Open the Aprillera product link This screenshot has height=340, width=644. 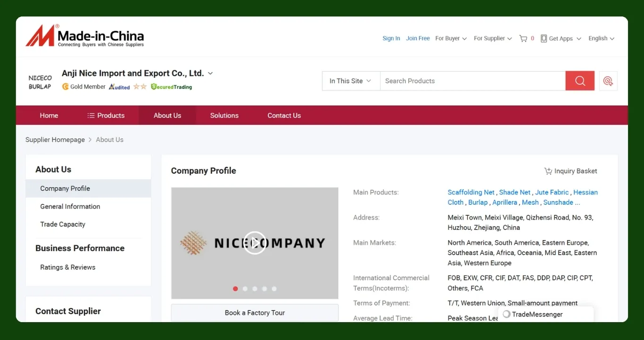[x=505, y=202]
